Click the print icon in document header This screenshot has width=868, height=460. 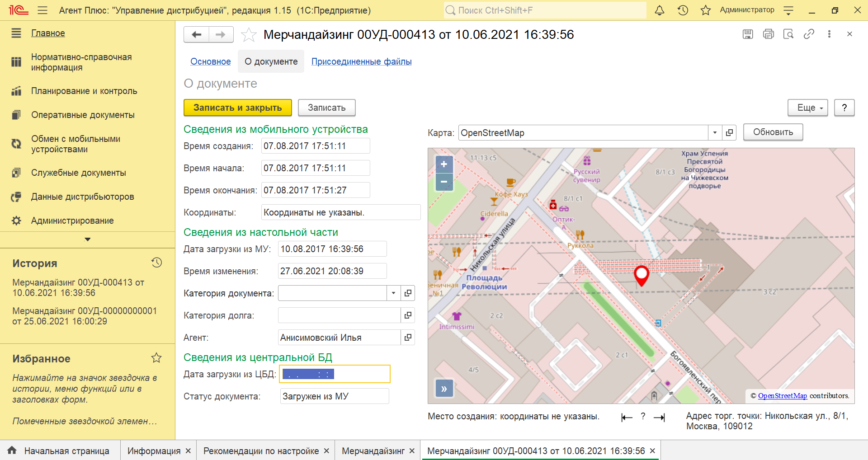pos(768,34)
